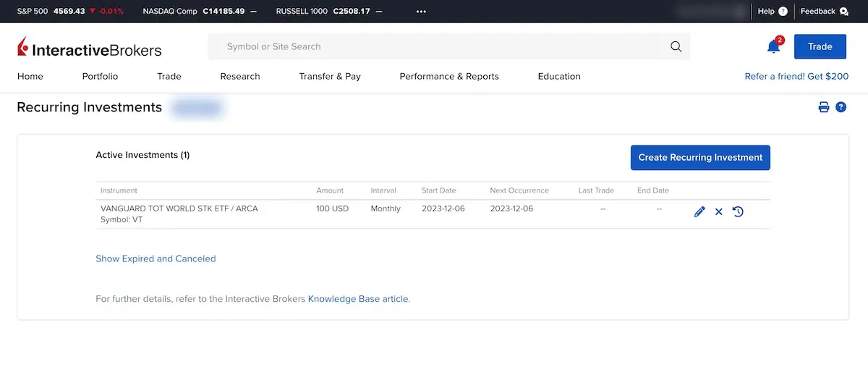Open Performance & Reports menu
Screen dimensions: 868x375
(449, 76)
